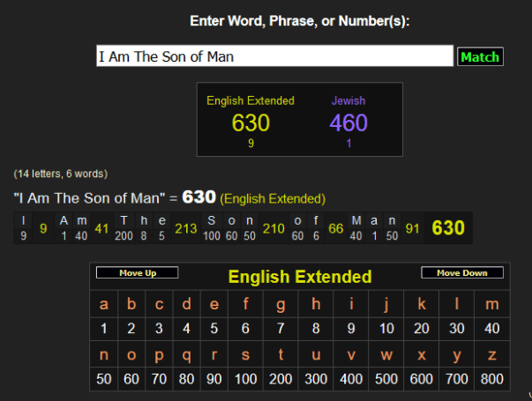This screenshot has height=401, width=532.
Task: Click the purple 460 Jewish value
Action: (x=348, y=123)
